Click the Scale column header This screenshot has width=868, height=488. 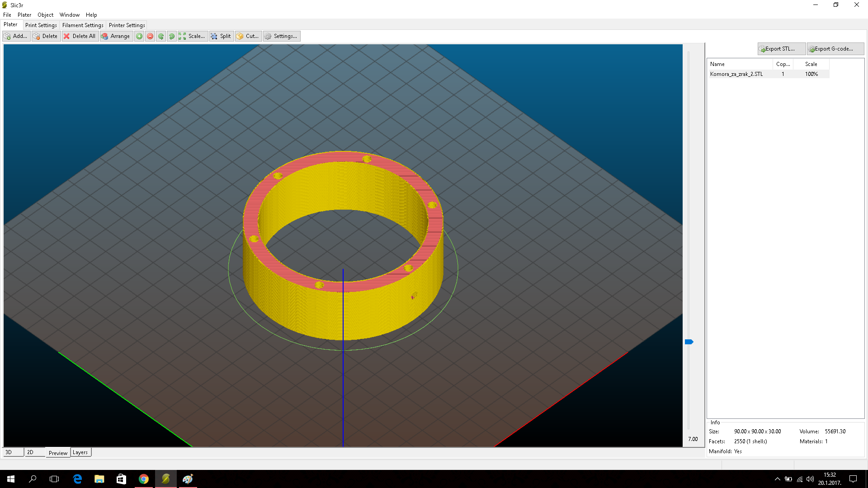point(811,64)
